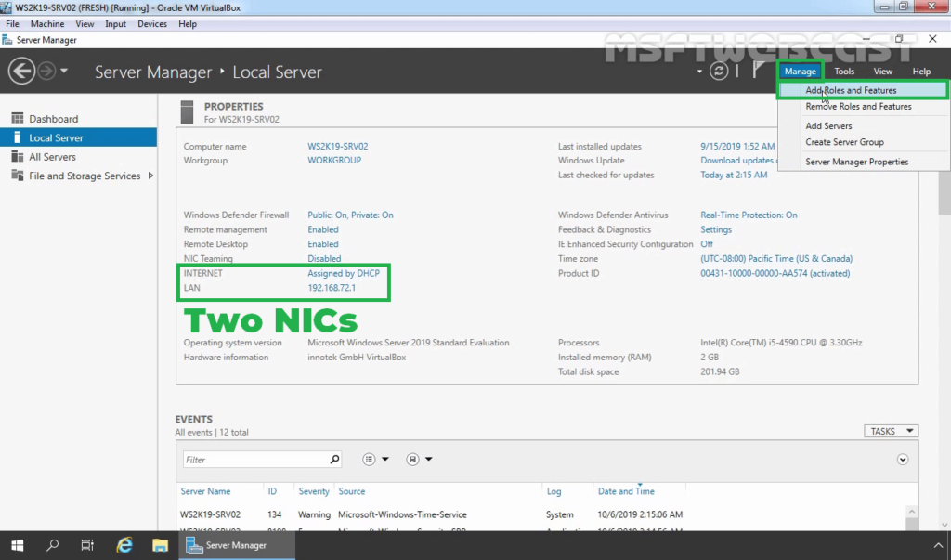This screenshot has width=951, height=560.
Task: Click the taskbar search icon
Action: point(53,545)
